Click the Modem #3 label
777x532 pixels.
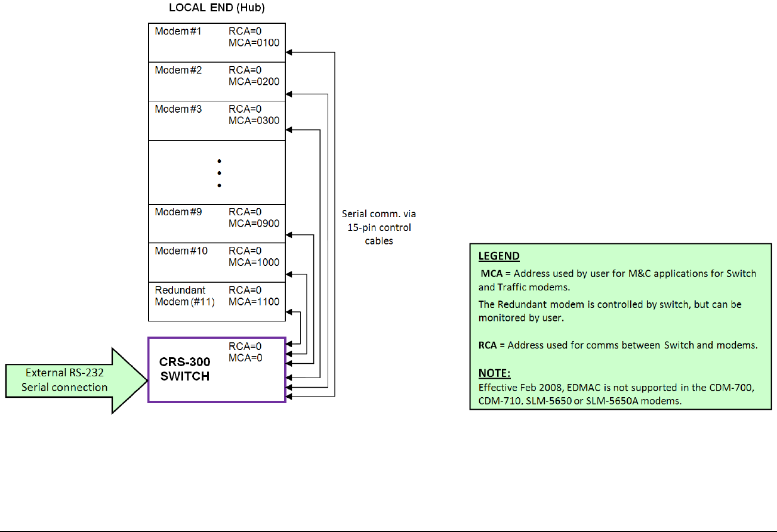tap(178, 109)
